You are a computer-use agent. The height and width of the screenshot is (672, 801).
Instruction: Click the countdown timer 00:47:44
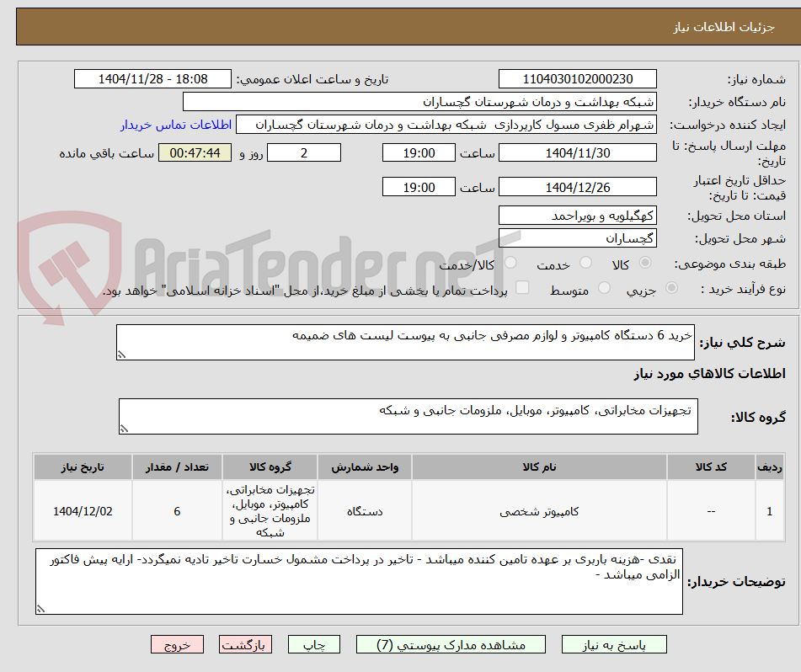coord(195,152)
